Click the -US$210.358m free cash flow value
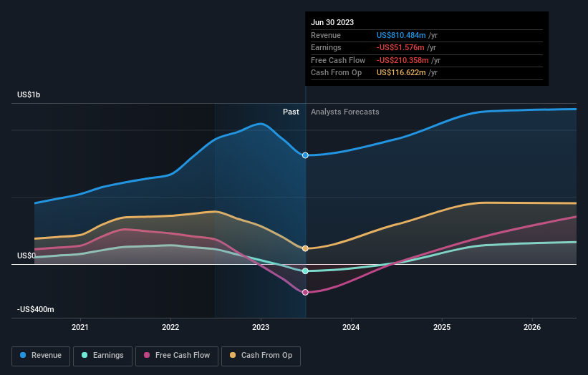This screenshot has height=375, width=588. 403,60
